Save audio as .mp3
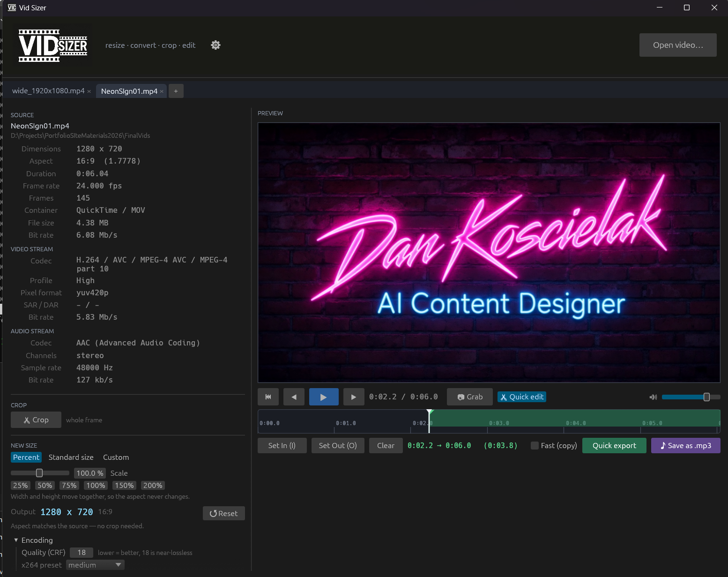Viewport: 728px width, 577px height. tap(686, 446)
